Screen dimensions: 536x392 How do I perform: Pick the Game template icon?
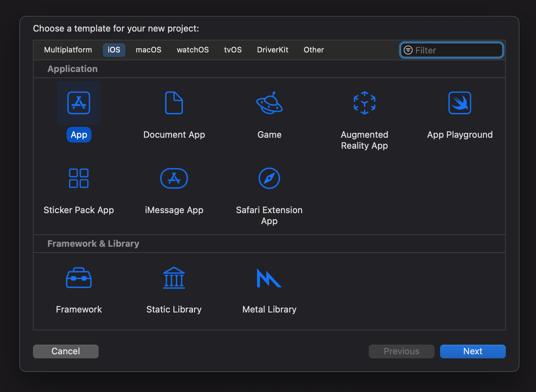(269, 103)
